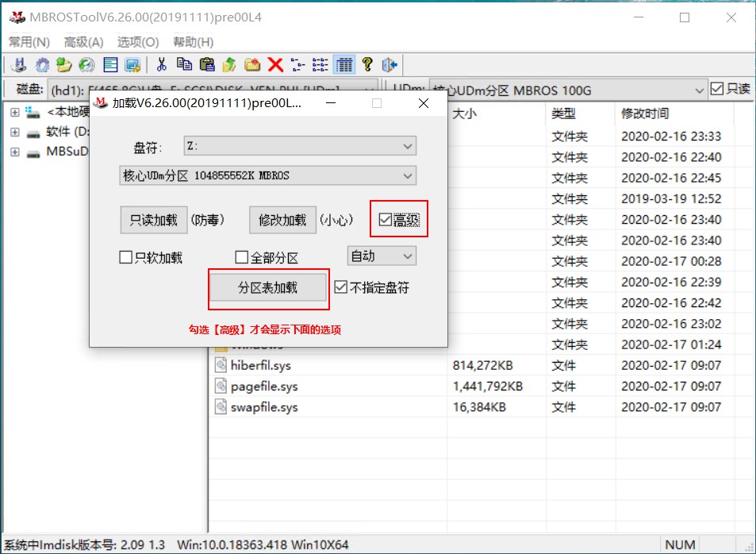Viewport: 756px width, 554px height.
Task: Open the 高级(A) menu
Action: click(82, 41)
